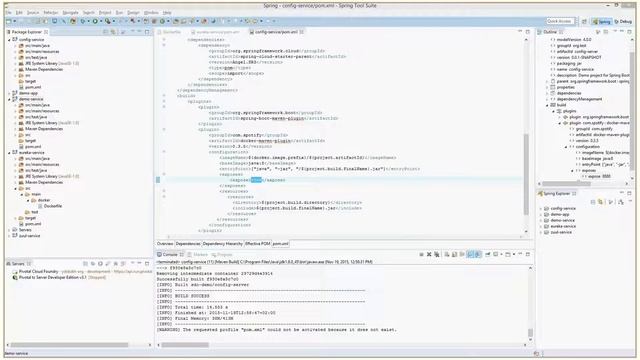Click the green Run toolbar icon
The image size is (640, 360).
coord(95,21)
